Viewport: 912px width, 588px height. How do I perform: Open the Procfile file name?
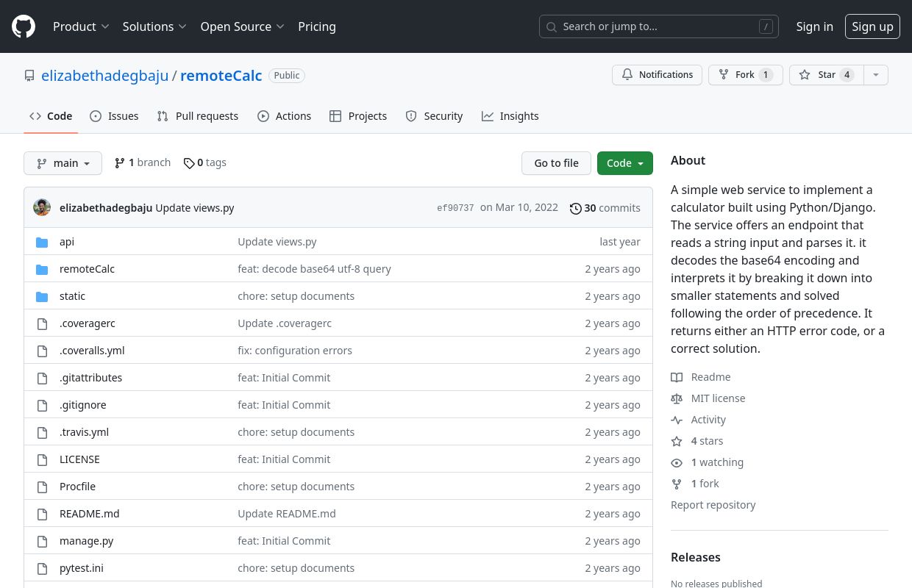point(77,487)
